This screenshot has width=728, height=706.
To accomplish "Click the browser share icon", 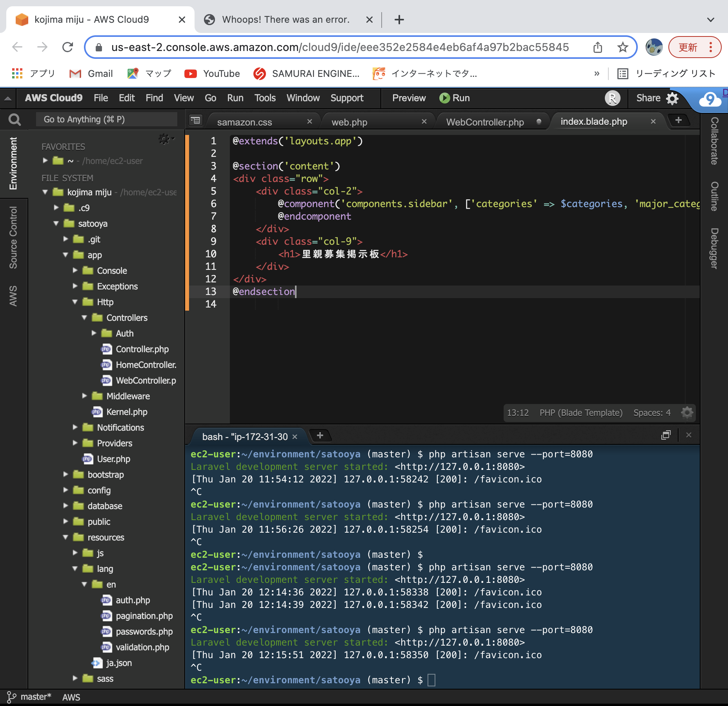I will tap(598, 47).
